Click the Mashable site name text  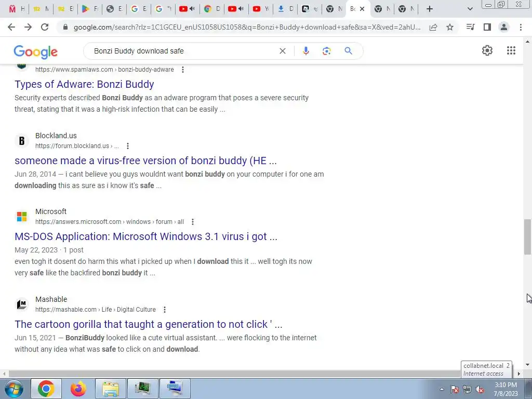click(x=51, y=299)
